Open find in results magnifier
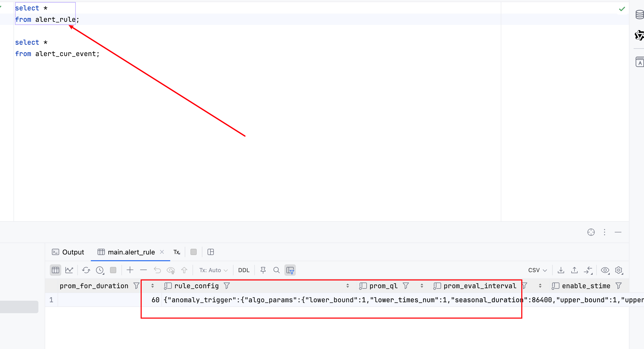The width and height of the screenshot is (644, 349). [276, 270]
